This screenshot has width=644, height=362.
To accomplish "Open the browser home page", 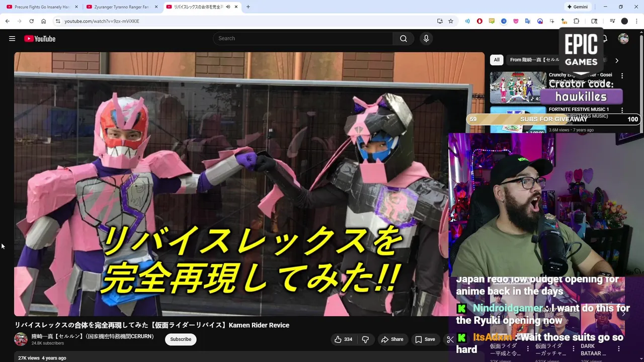I will coord(44,21).
